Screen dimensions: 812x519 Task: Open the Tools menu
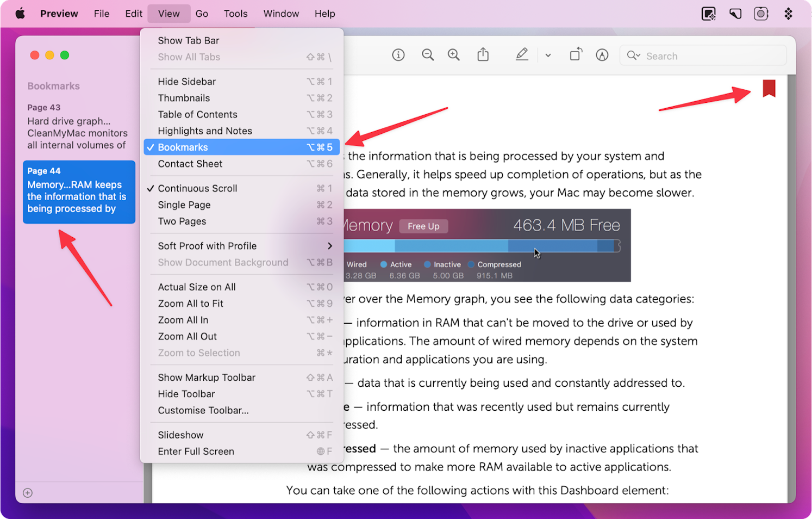click(x=235, y=13)
